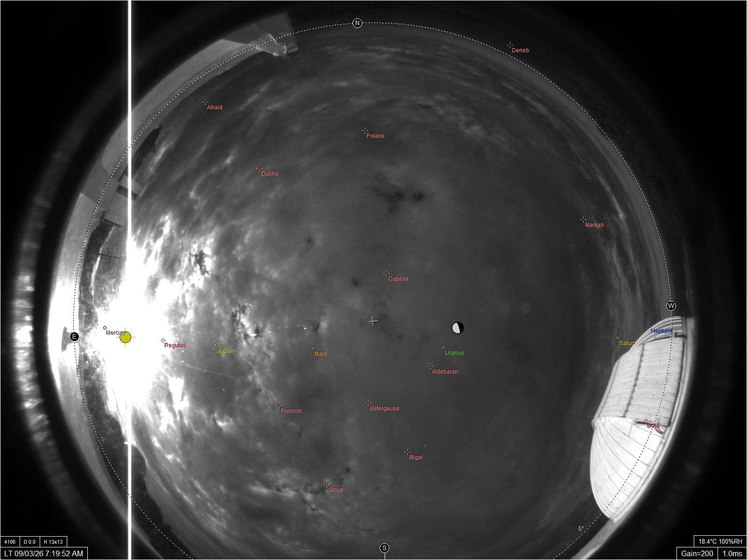Select the East compass marker
The image size is (747, 560).
click(x=74, y=336)
